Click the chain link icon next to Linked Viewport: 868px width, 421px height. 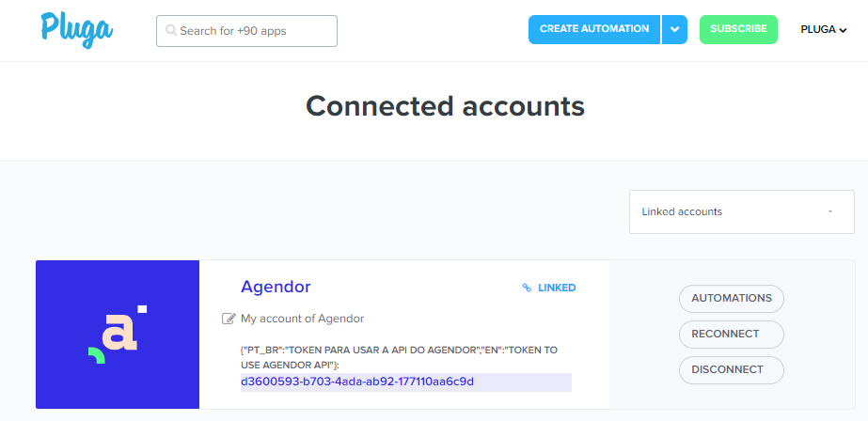coord(527,288)
